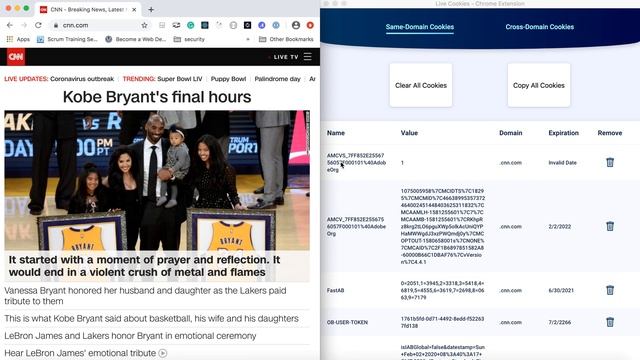Open the Chrome profile avatar icon
The image size is (640, 360).
(296, 25)
